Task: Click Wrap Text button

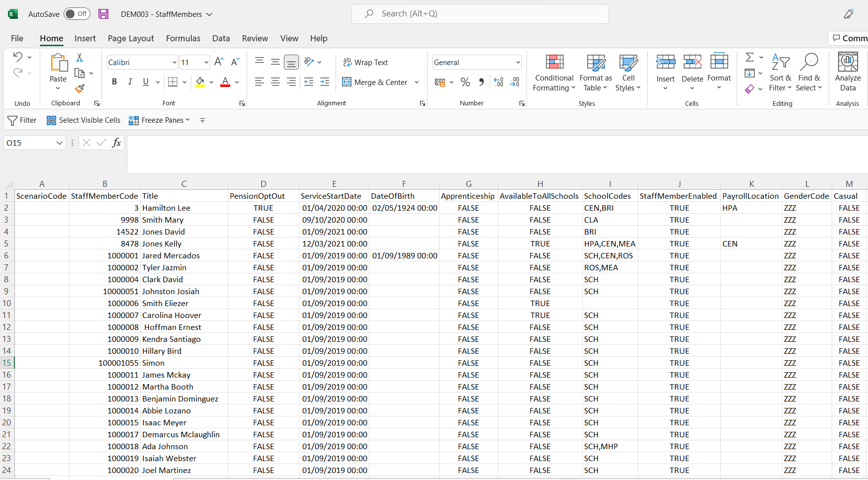Action: 365,62
